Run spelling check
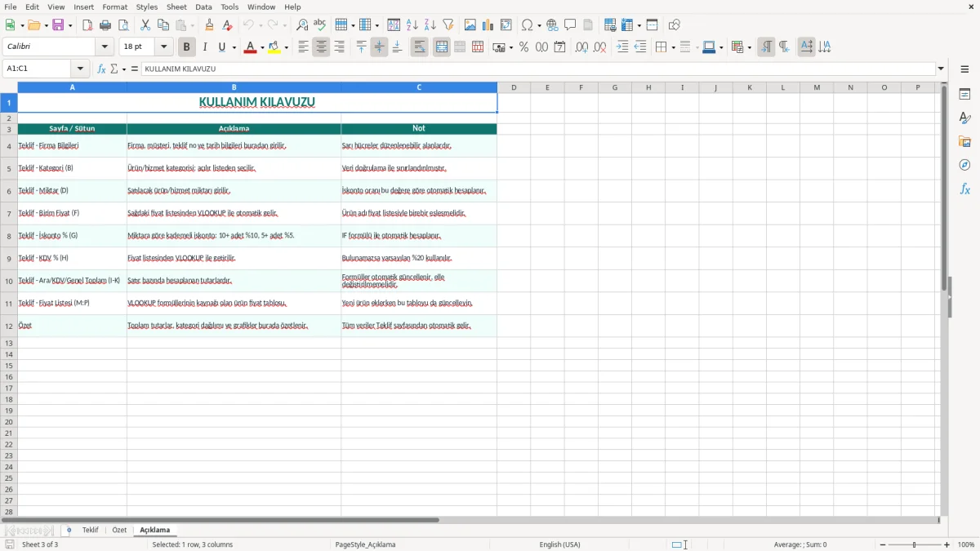Image resolution: width=980 pixels, height=551 pixels. (x=320, y=25)
